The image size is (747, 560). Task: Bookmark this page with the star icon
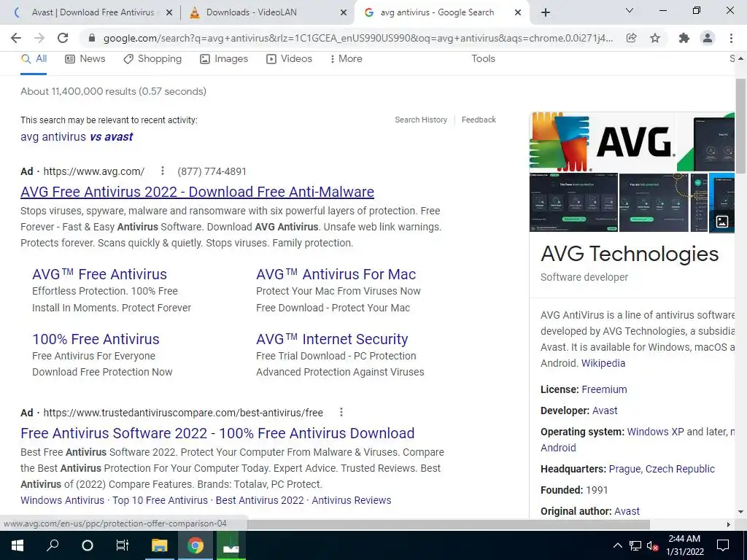coord(655,38)
